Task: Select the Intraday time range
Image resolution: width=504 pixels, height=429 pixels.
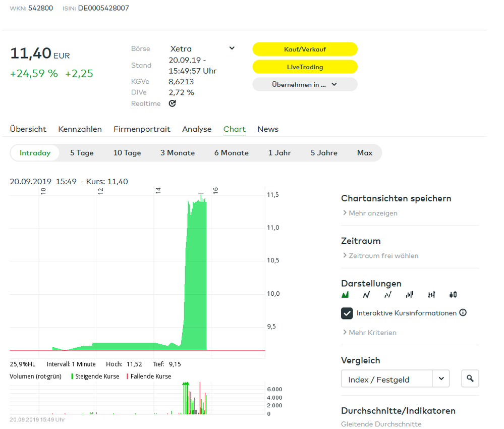Action: tap(35, 153)
